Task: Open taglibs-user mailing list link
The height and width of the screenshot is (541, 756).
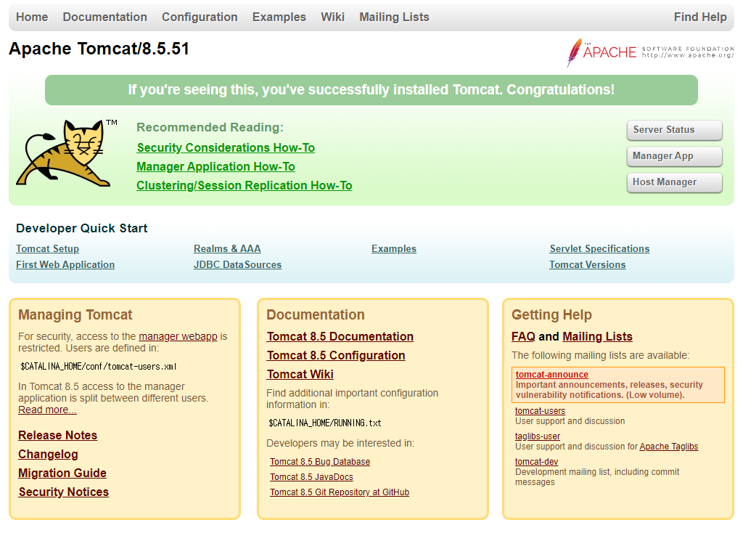Action: [x=537, y=436]
